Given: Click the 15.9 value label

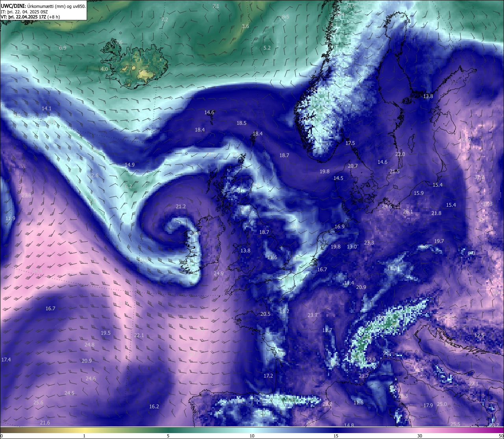Looking at the screenshot, I should (419, 193).
